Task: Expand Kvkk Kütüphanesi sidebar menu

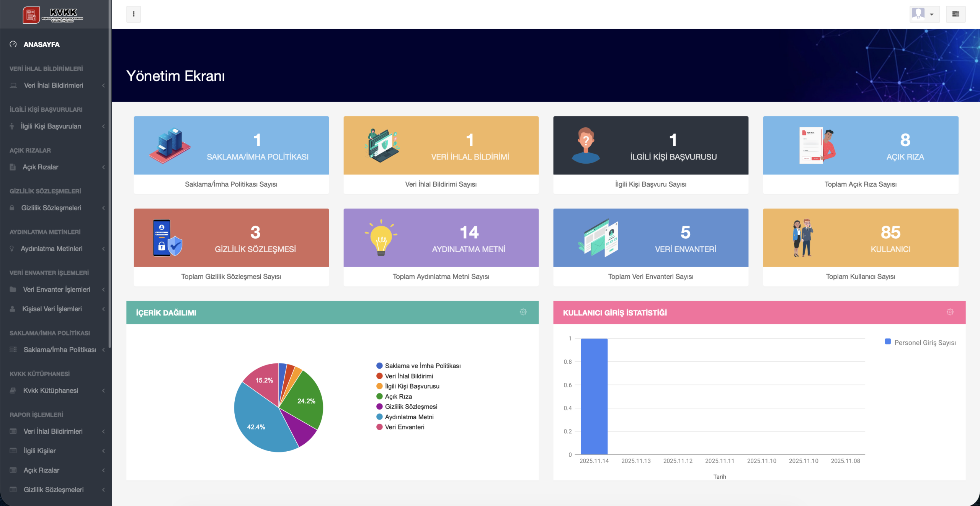Action: [x=51, y=390]
